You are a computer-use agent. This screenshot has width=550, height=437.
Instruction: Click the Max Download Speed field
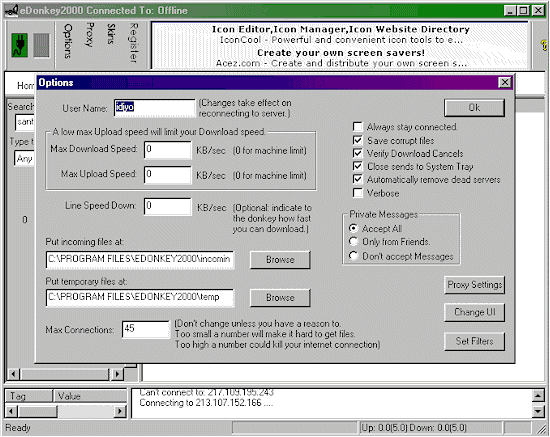[x=168, y=150]
